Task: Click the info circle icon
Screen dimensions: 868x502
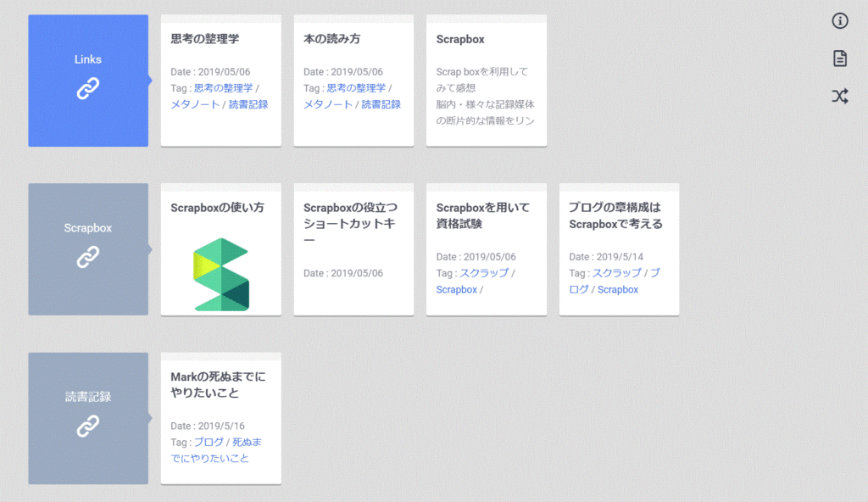Action: 839,21
